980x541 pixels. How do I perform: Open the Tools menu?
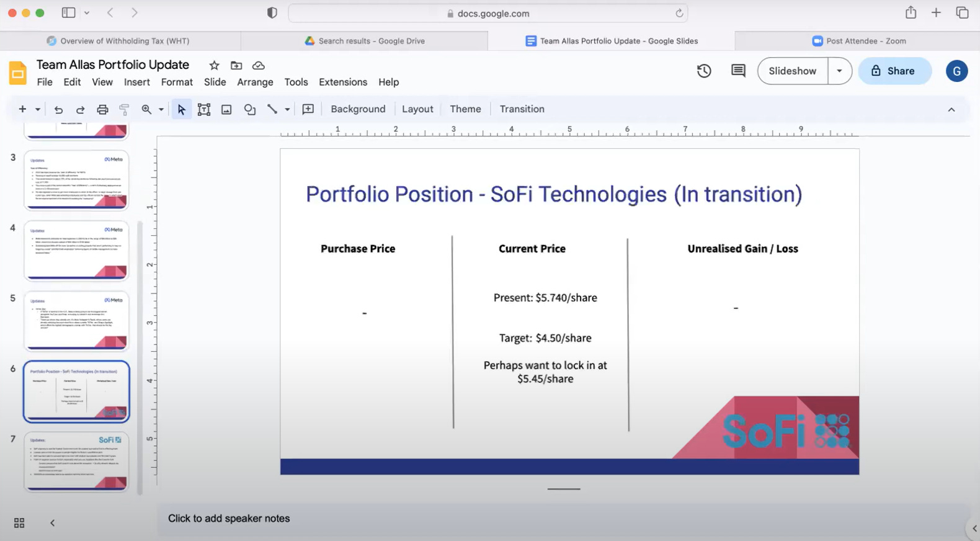coord(296,82)
